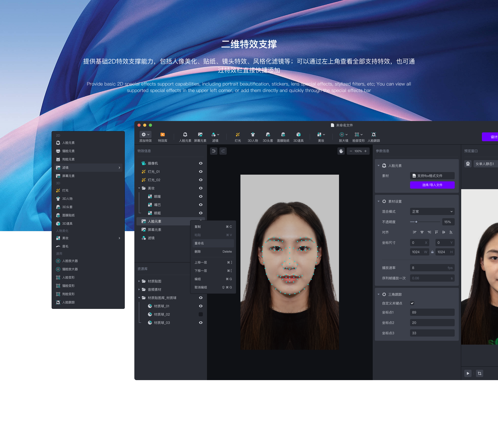Viewport: 498px width, 448px height.
Task: Hide the 摄像机 layer visibility
Action: click(200, 163)
